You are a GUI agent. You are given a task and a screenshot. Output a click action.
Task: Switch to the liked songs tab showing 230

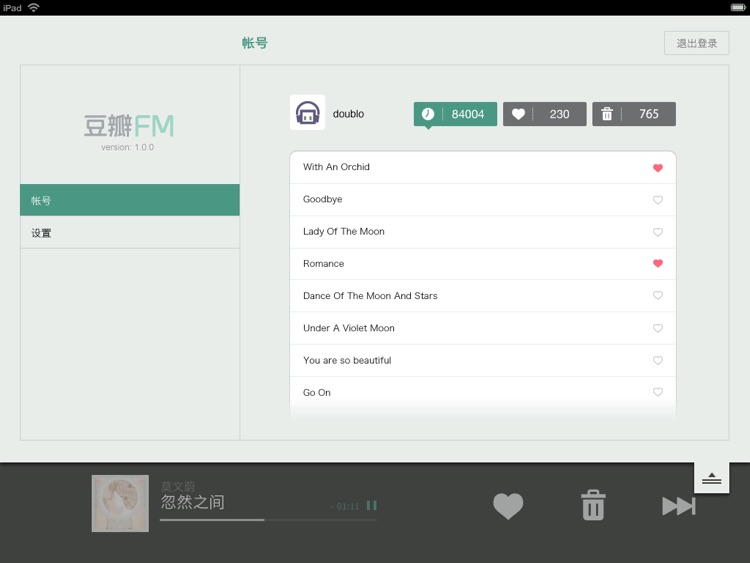point(544,114)
